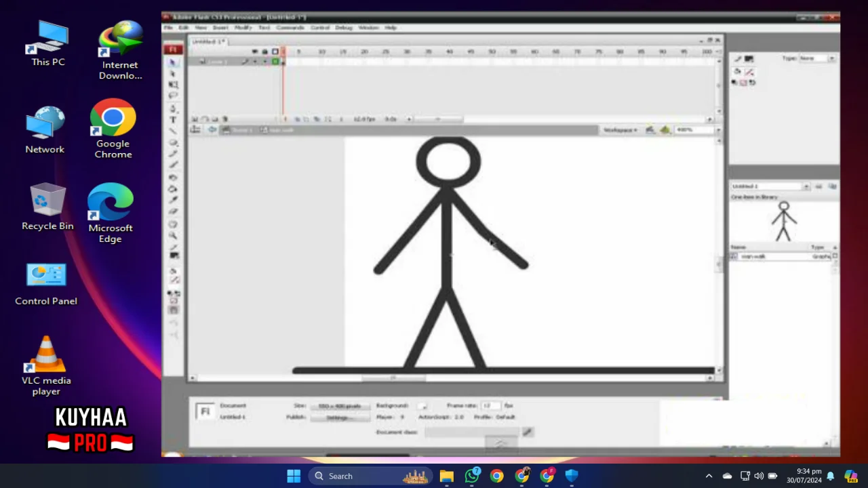This screenshot has width=868, height=488.
Task: Select the Ink Bottle tool
Action: (x=173, y=178)
